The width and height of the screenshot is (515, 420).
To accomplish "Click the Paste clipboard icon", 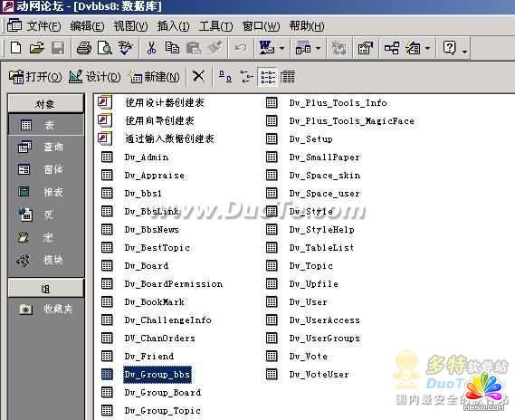I will click(194, 48).
